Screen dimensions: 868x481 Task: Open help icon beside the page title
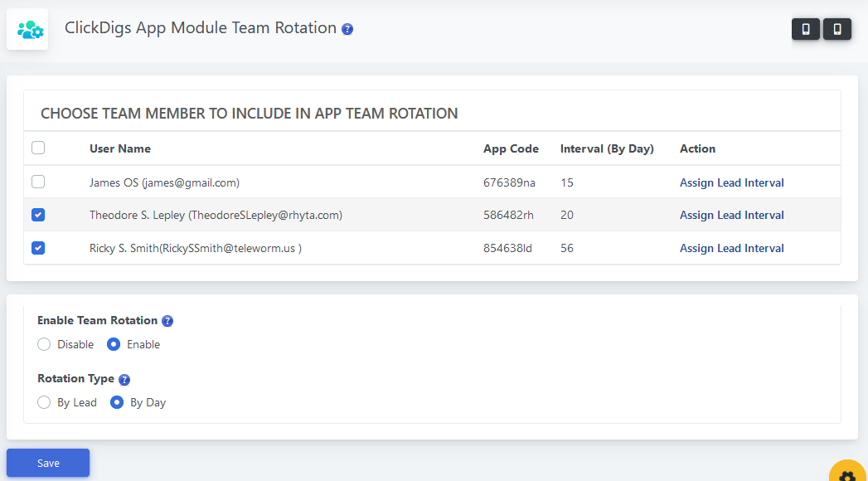coord(347,29)
